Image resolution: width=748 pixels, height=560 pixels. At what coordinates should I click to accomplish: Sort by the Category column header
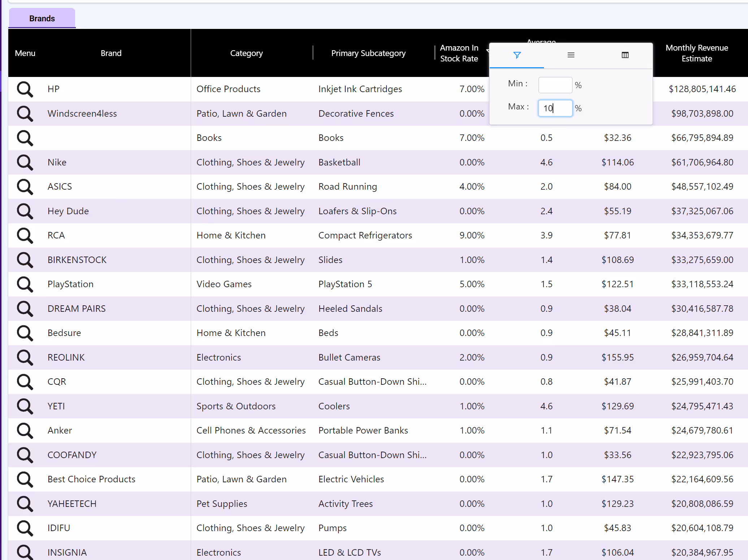(x=247, y=53)
